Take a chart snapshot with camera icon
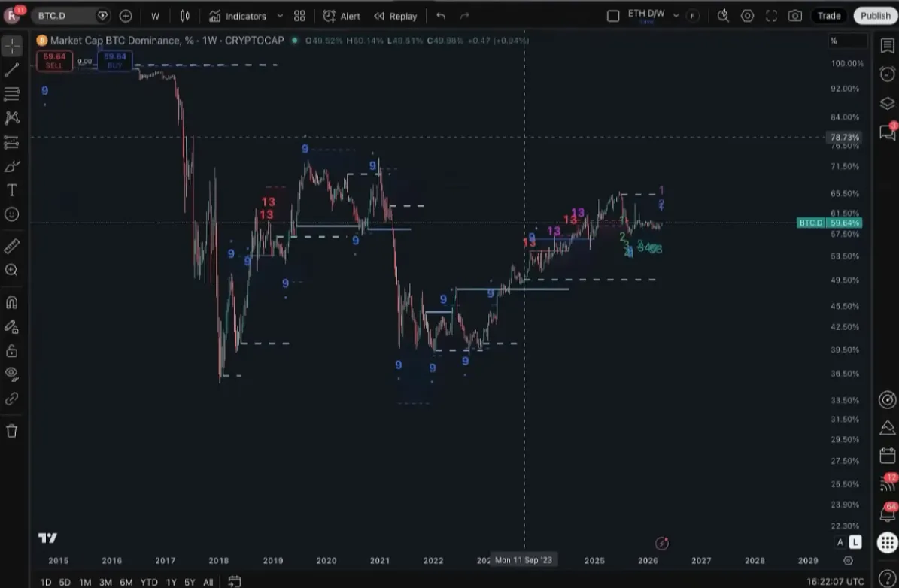The height and width of the screenshot is (588, 899). [795, 16]
